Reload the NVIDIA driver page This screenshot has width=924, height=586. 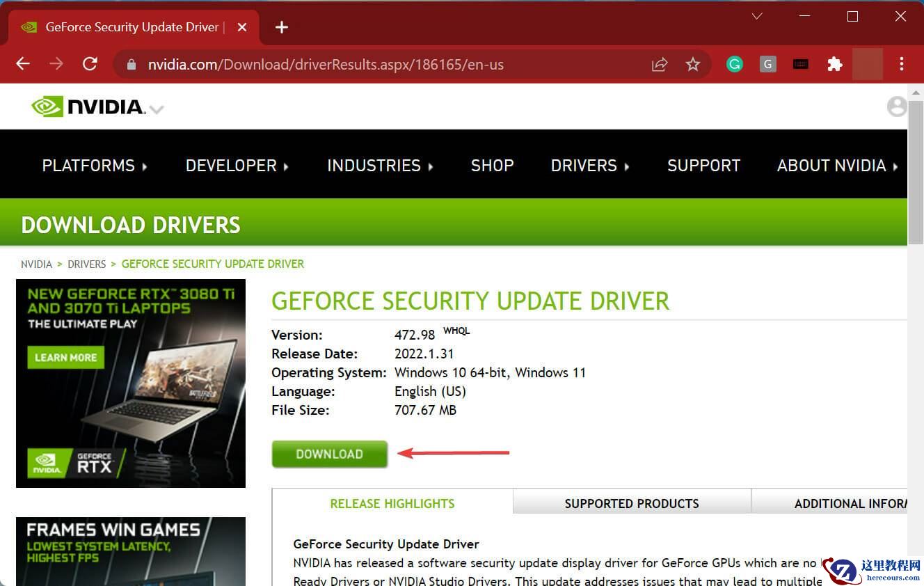tap(90, 64)
